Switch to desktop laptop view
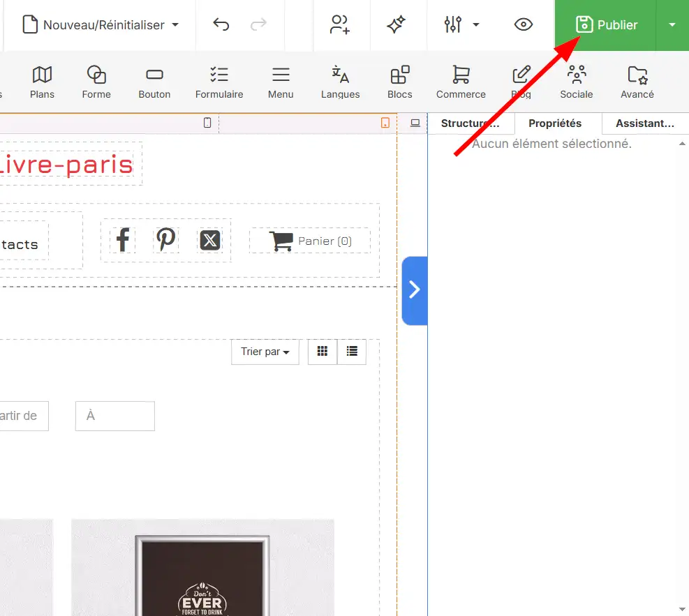This screenshot has width=689, height=616. (x=415, y=123)
